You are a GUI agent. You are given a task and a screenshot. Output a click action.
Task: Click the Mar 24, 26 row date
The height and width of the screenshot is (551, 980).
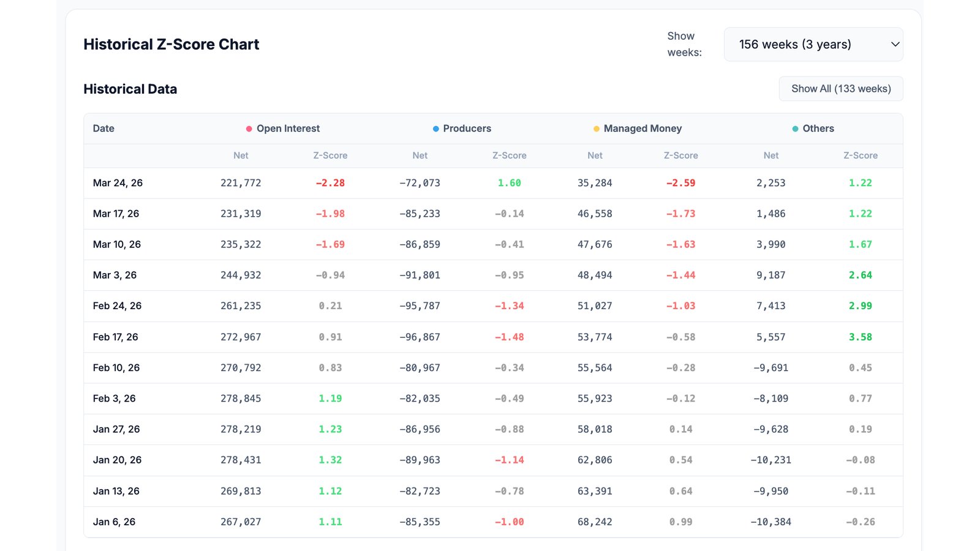tap(118, 183)
